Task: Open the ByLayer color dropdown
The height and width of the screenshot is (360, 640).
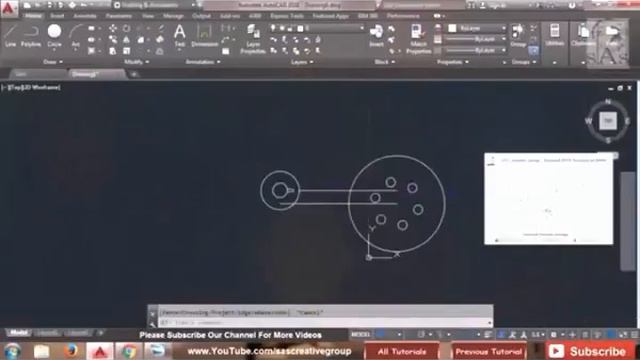Action: click(476, 28)
